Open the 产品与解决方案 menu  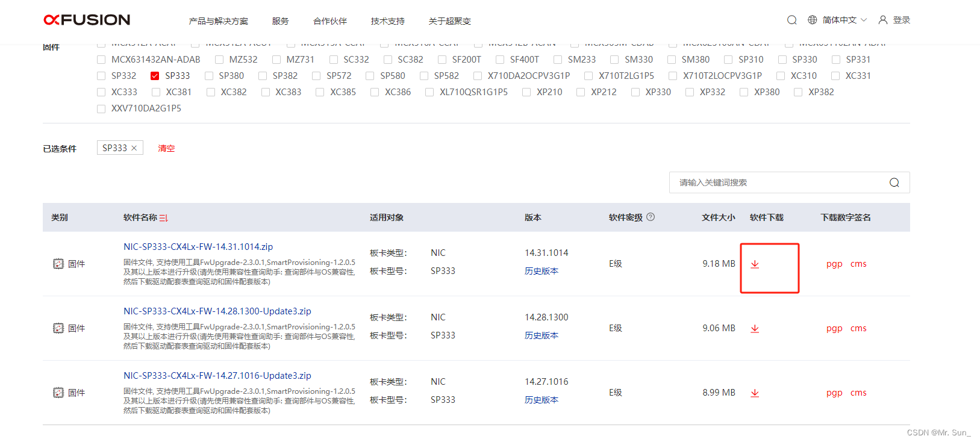tap(219, 21)
